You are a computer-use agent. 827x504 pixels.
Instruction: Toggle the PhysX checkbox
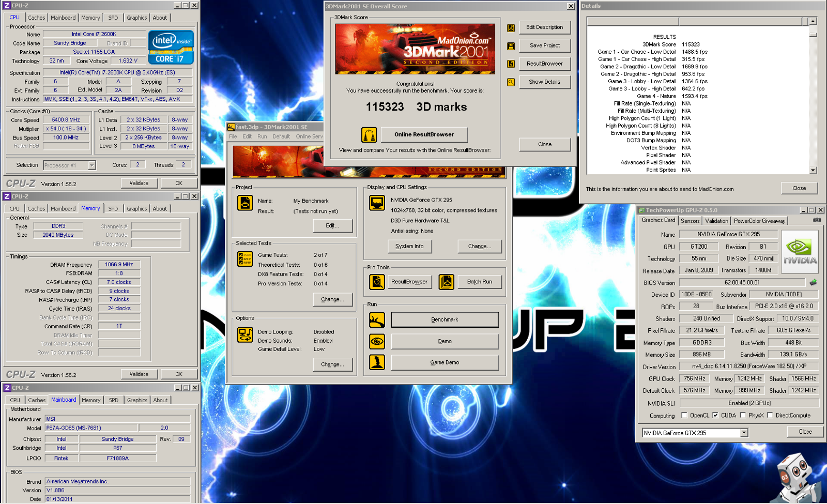[x=743, y=415]
